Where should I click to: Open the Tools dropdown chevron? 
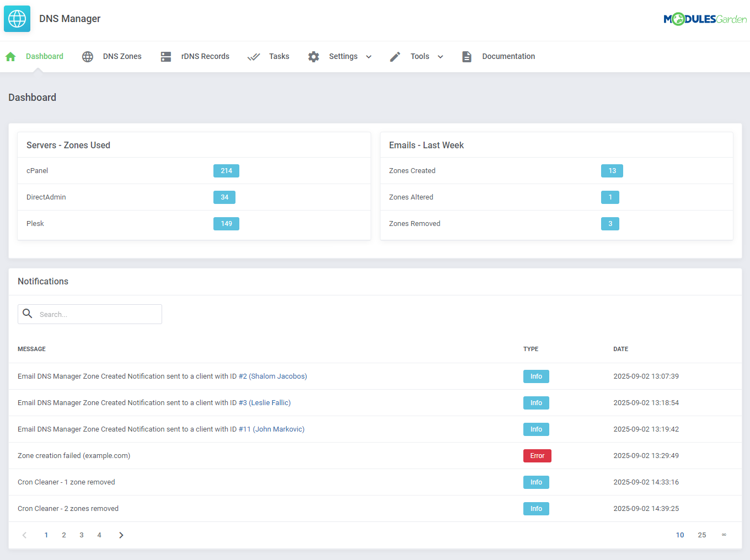(x=440, y=57)
